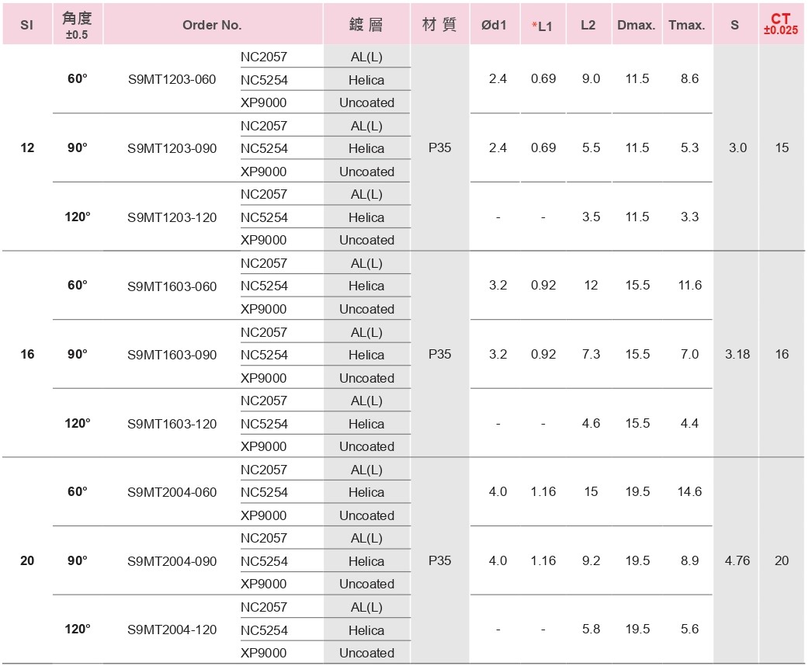
Task: Click the Order No. column header
Action: click(x=213, y=25)
